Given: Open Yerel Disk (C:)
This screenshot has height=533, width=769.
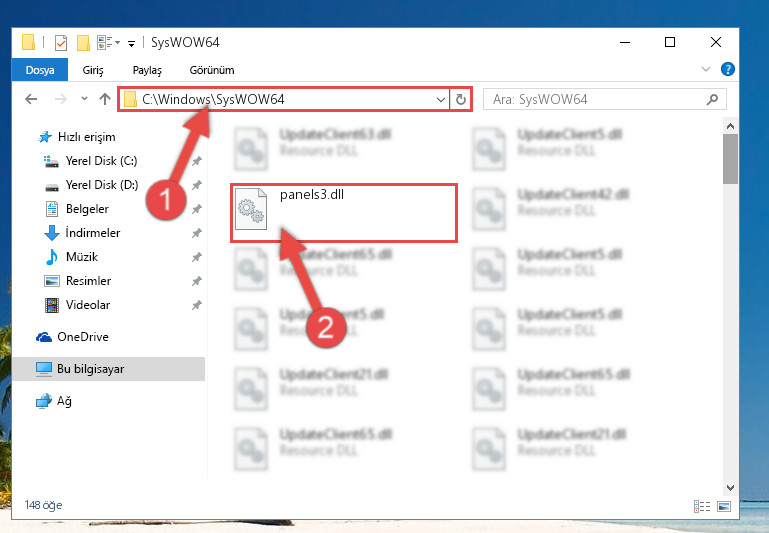Looking at the screenshot, I should tap(102, 161).
